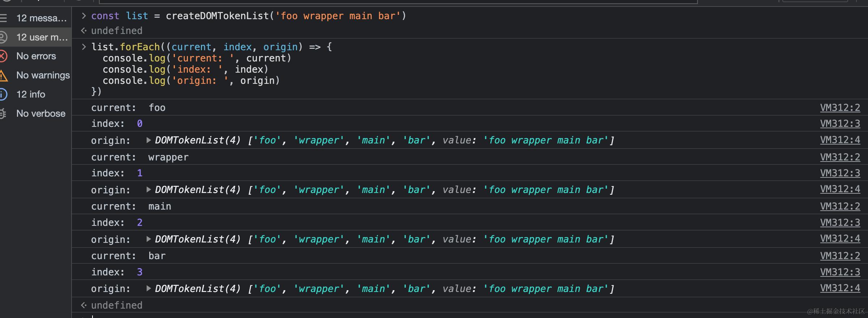The image size is (868, 318).
Task: Open VM312:4 link on fourth origin row
Action: [840, 288]
